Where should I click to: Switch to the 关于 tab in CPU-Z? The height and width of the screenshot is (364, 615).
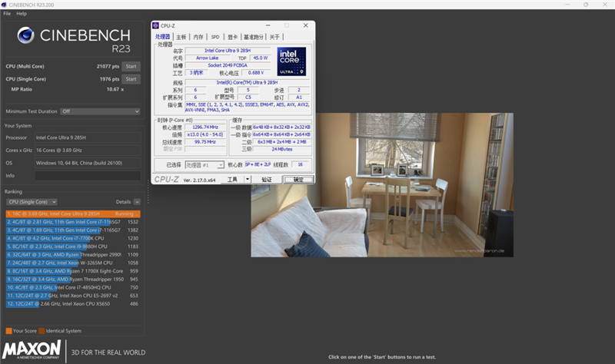coord(274,37)
